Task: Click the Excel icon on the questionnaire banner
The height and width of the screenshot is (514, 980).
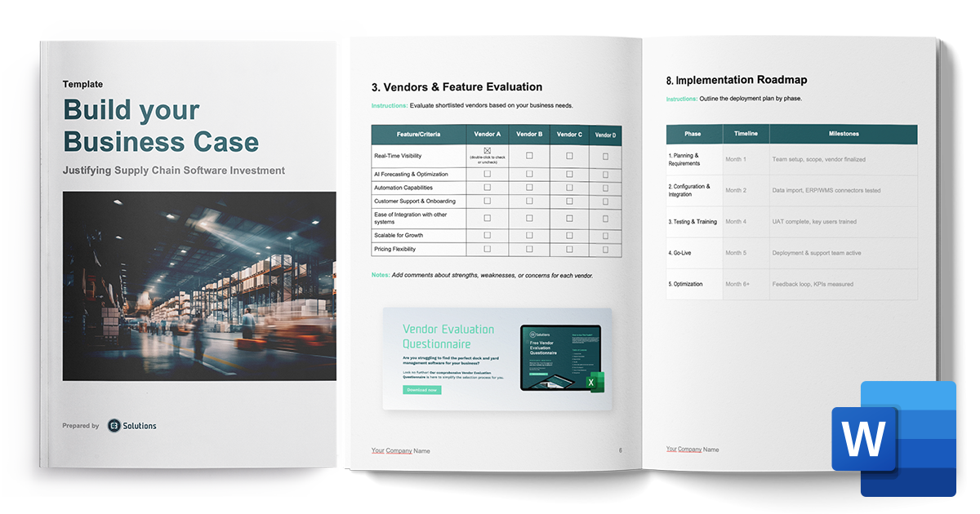Action: point(594,384)
